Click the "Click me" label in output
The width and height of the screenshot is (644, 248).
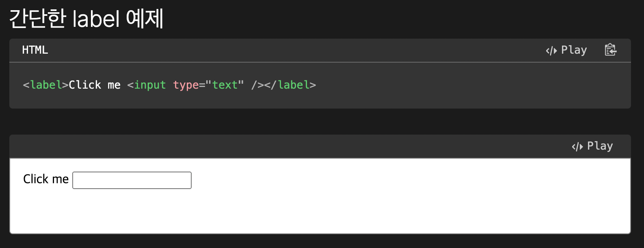pos(45,179)
